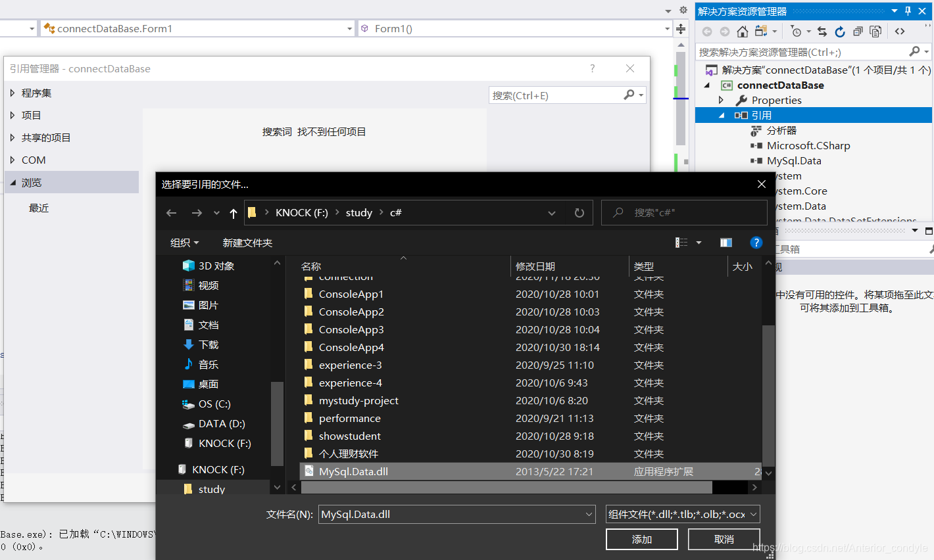Click 'study' in the address bar breadcrumb
Viewport: 934px width, 560px height.
(x=359, y=213)
